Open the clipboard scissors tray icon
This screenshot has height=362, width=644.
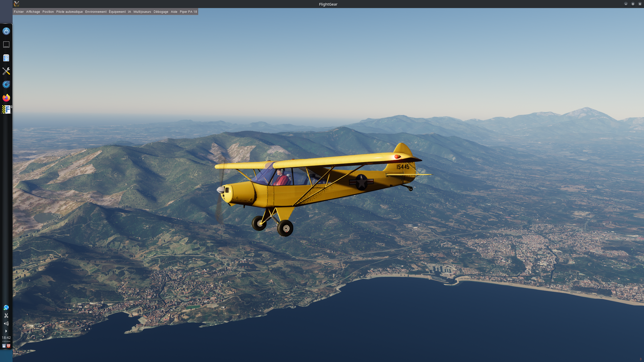click(x=6, y=315)
